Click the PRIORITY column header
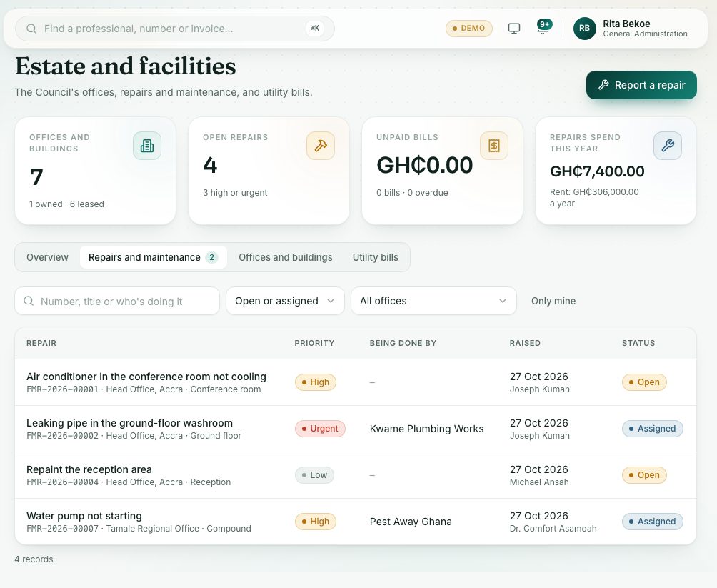The height and width of the screenshot is (588, 717). point(315,343)
